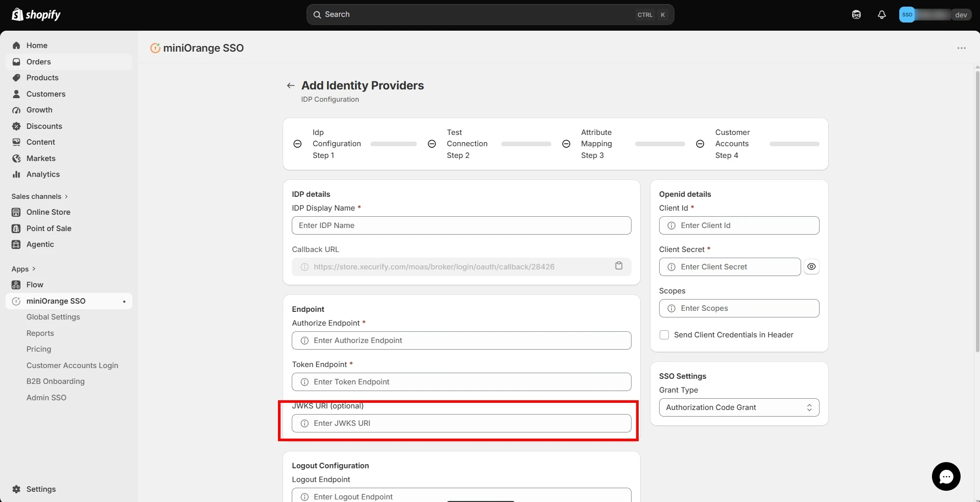Click the Shopify logo
The width and height of the screenshot is (980, 502).
[36, 14]
